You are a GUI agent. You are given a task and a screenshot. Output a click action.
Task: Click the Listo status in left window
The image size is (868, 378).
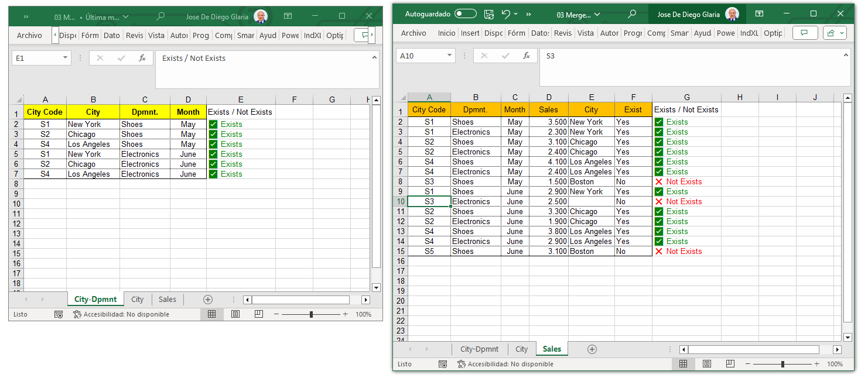(20, 314)
